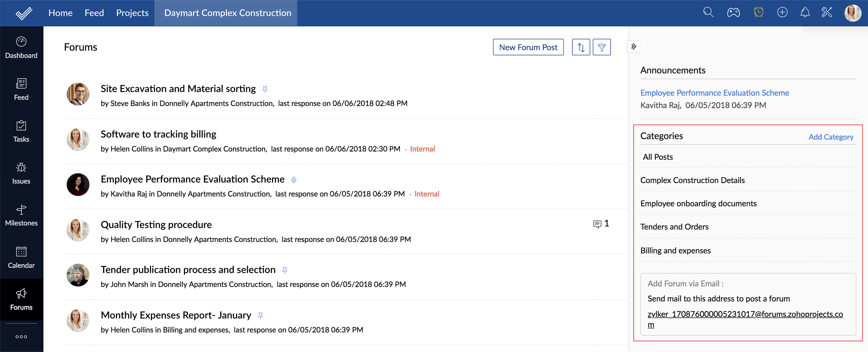Click the New Forum Post button

[528, 47]
